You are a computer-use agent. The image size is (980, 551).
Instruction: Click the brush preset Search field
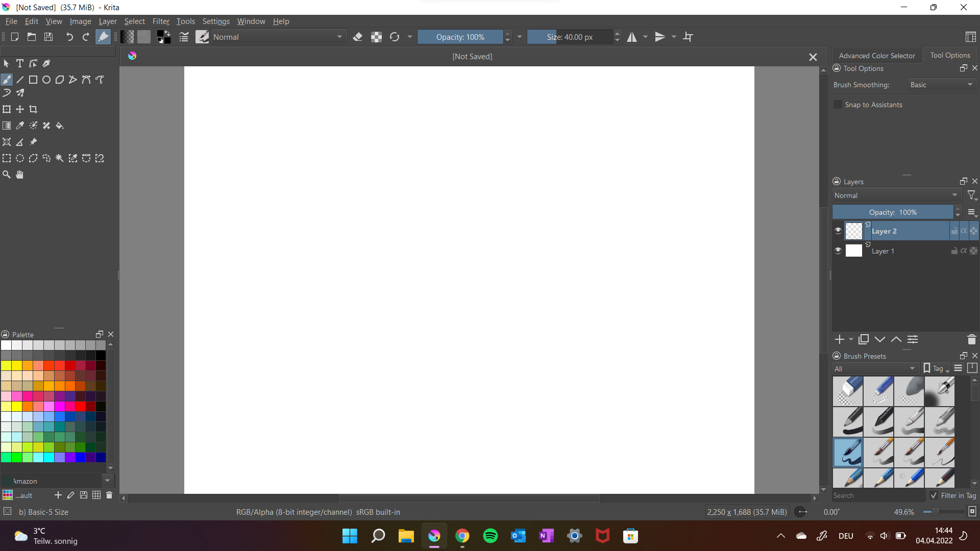click(878, 495)
